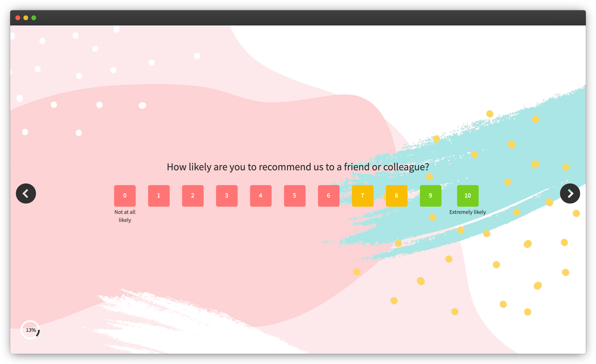This screenshot has height=364, width=596.
Task: Maximize the window with the green button
Action: (x=34, y=18)
